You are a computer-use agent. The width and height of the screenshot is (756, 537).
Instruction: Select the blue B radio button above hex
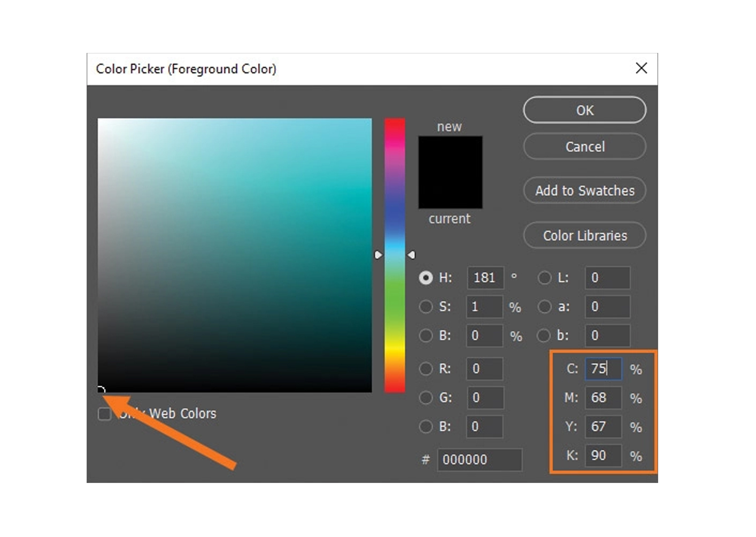tap(426, 426)
